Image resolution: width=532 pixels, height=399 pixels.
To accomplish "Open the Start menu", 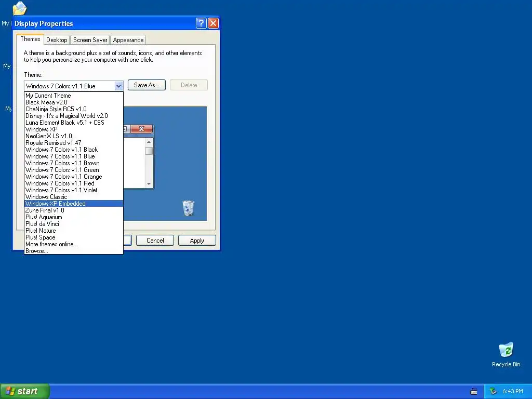I will pos(25,391).
